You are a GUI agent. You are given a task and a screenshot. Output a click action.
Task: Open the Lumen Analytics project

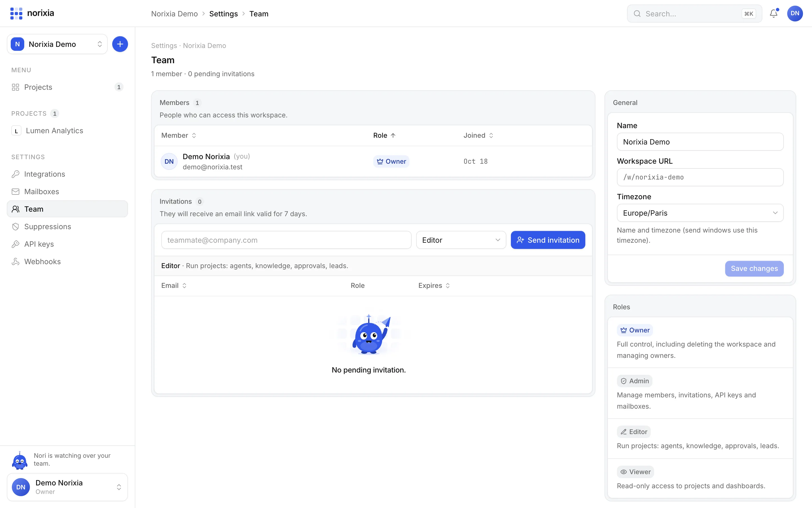click(67, 131)
